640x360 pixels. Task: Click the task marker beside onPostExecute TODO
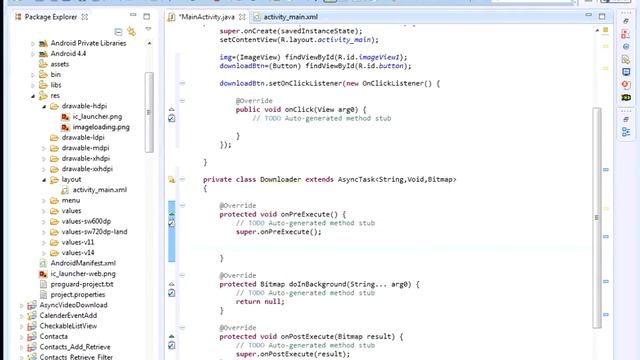(x=171, y=345)
